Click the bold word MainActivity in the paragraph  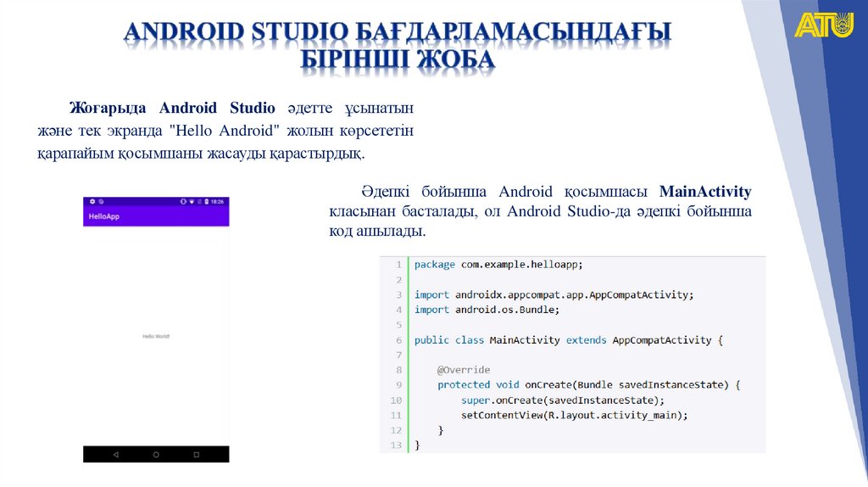pyautogui.click(x=705, y=192)
